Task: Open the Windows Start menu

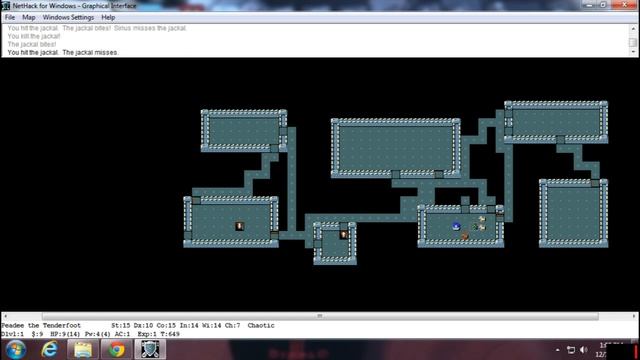Action: tap(16, 350)
